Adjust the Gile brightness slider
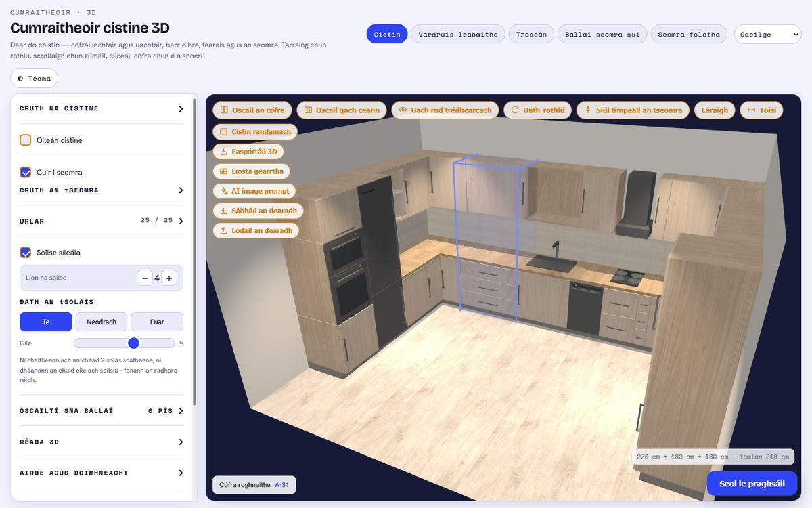Viewport: 812px width, 508px height. [x=125, y=343]
